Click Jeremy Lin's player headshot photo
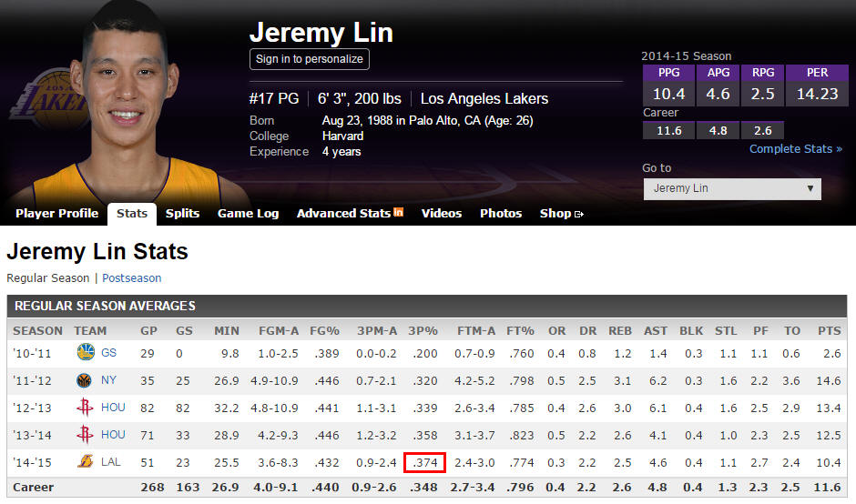Viewport: 856px width, 504px height. (x=128, y=104)
